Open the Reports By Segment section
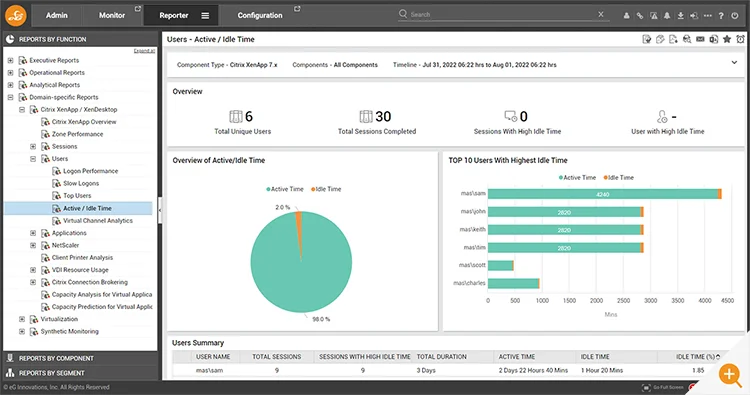Image resolution: width=750 pixels, height=395 pixels. (80, 373)
